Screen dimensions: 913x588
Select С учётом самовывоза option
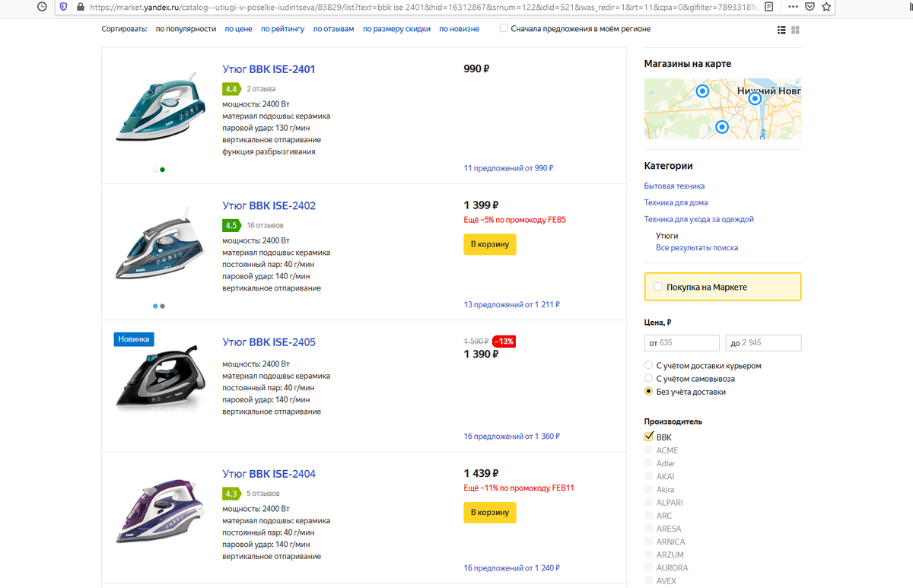[x=648, y=378]
